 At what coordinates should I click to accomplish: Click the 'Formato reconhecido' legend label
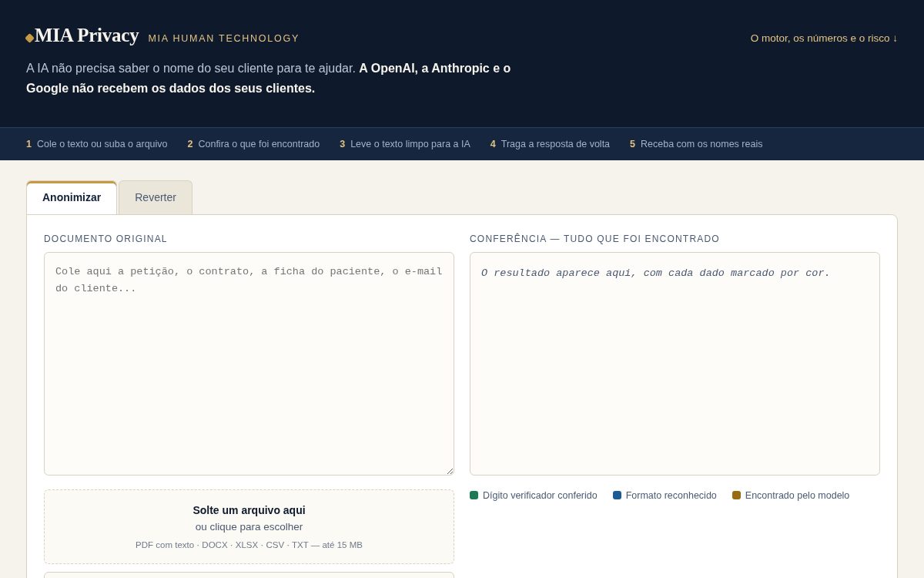pos(671,496)
